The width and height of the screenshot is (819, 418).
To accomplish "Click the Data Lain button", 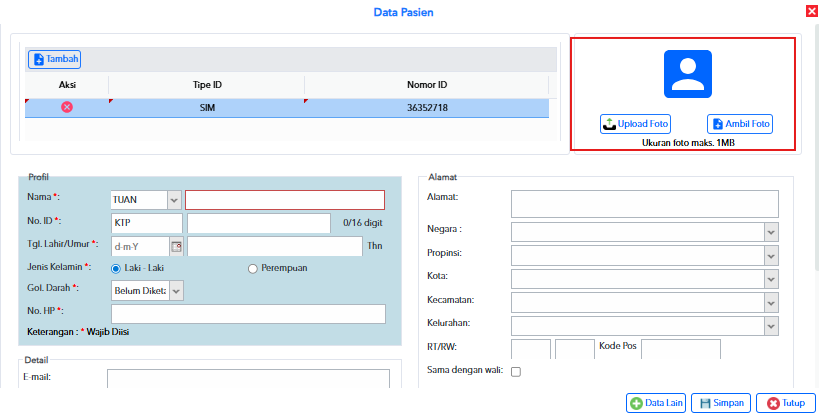I will coord(656,403).
